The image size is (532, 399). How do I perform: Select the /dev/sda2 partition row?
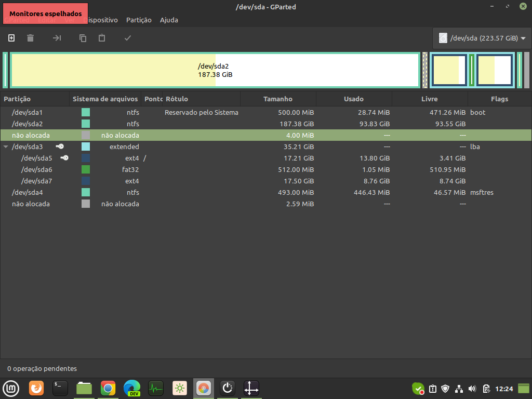click(266, 124)
